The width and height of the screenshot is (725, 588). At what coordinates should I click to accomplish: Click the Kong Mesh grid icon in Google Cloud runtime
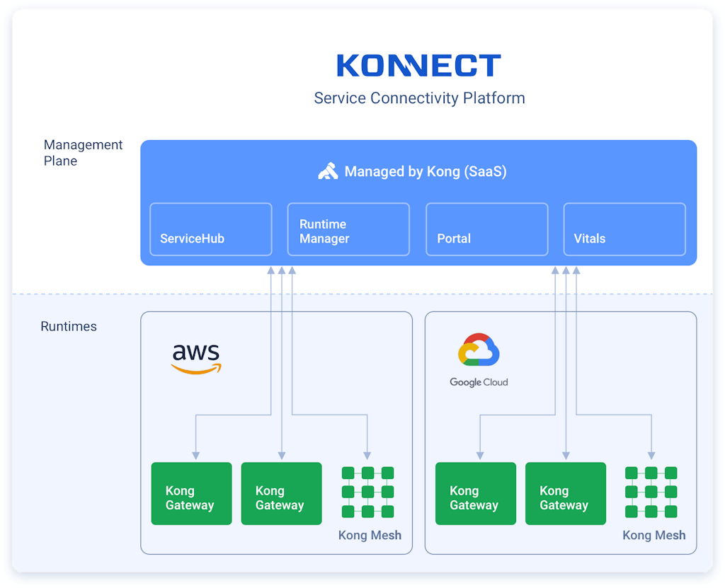pyautogui.click(x=651, y=492)
